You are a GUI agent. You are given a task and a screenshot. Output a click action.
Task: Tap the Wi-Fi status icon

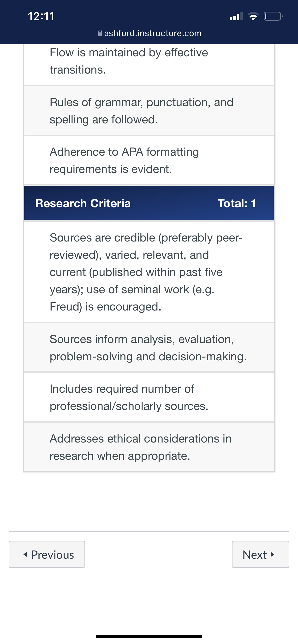(x=253, y=16)
